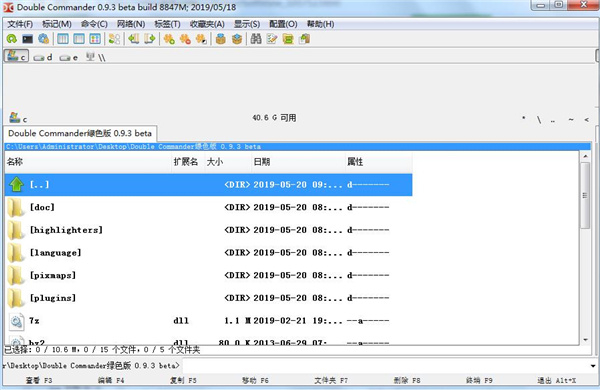Open the 收藏夹(A) menu

point(207,24)
